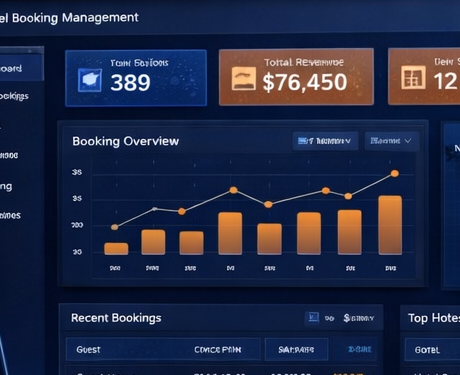Image resolution: width=460 pixels, height=375 pixels.
Task: Click the orange card showing 12
Action: [424, 76]
